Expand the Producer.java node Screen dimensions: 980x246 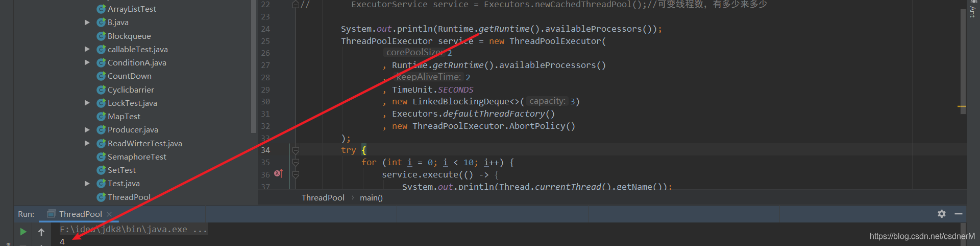pos(87,129)
